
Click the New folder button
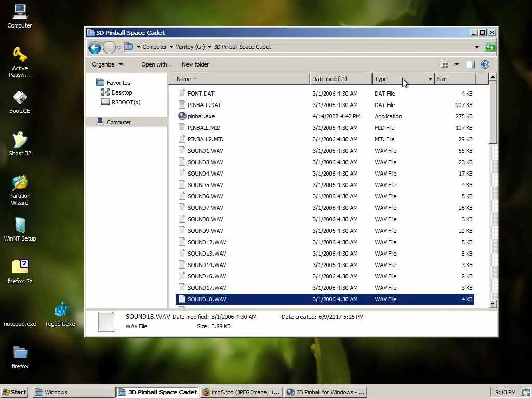coord(195,64)
